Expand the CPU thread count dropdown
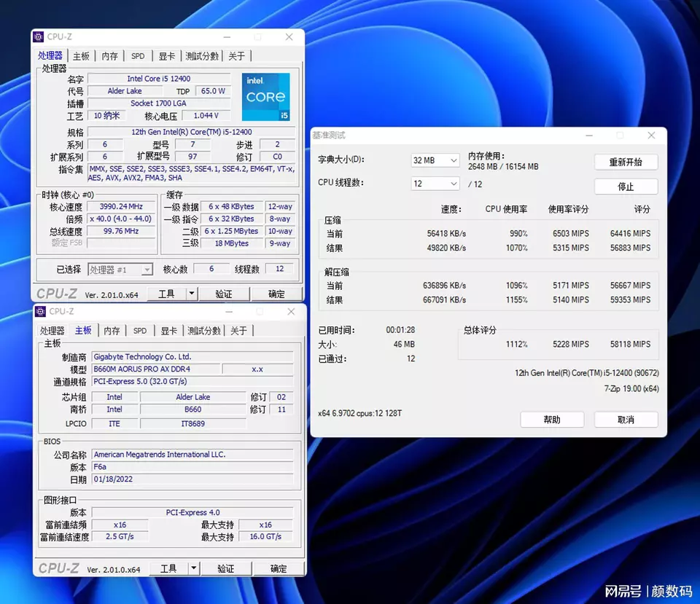This screenshot has height=604, width=700. coord(435,184)
